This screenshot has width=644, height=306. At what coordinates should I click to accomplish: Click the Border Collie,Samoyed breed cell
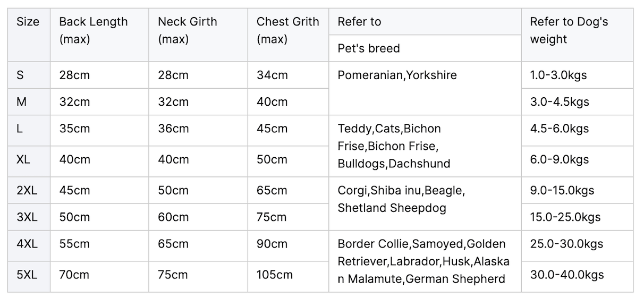pos(425,261)
